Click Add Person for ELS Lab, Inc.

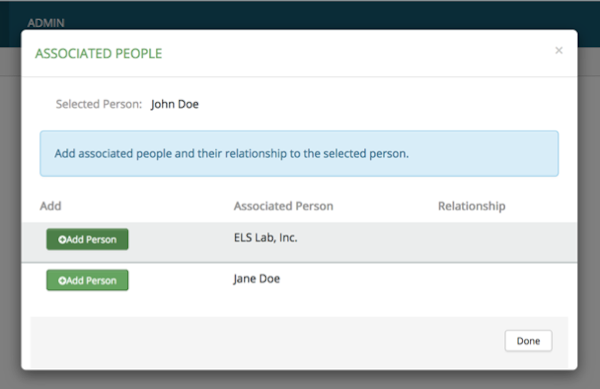(87, 239)
